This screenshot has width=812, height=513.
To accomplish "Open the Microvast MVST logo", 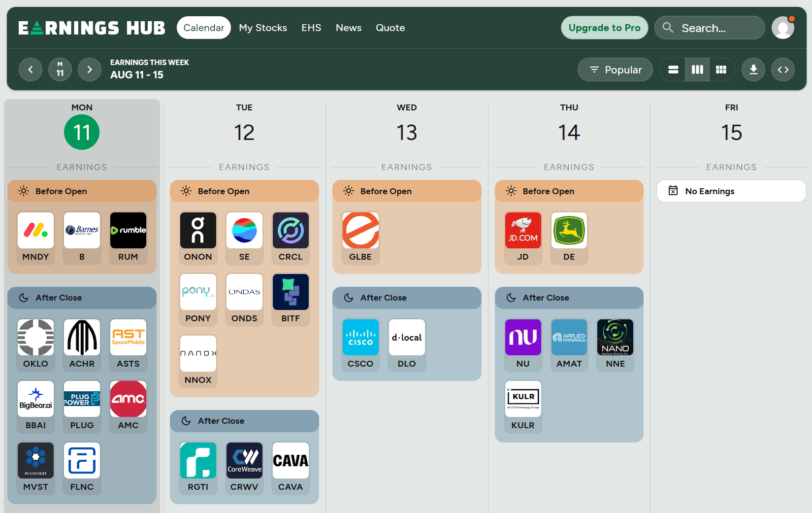I will [35, 460].
